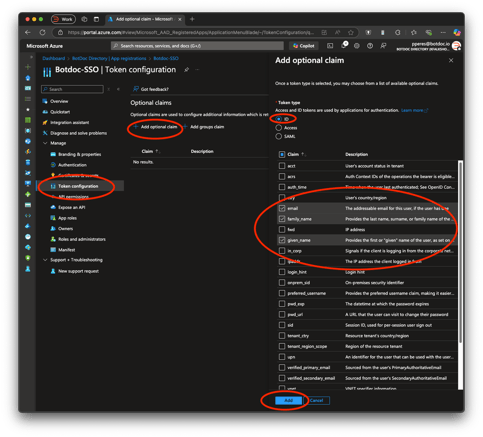Screen dimensions: 483x437
Task: Expand the left Azure rail chevron
Action: [31, 57]
